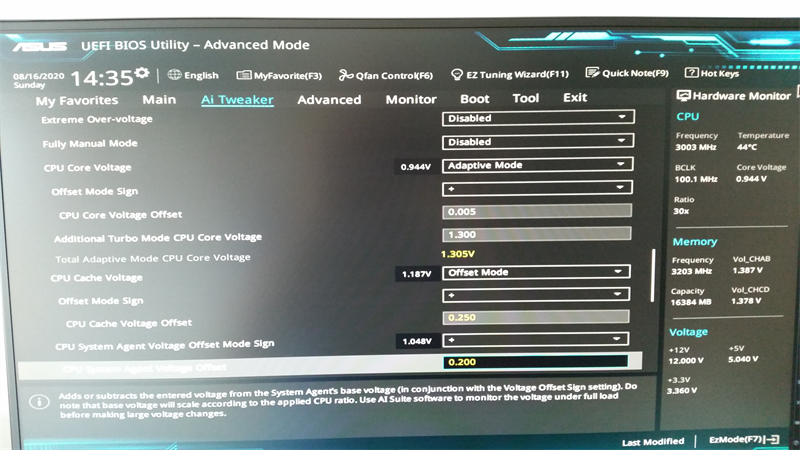This screenshot has height=450, width=800.
Task: Click the 44°C temperature reading
Action: point(746,147)
